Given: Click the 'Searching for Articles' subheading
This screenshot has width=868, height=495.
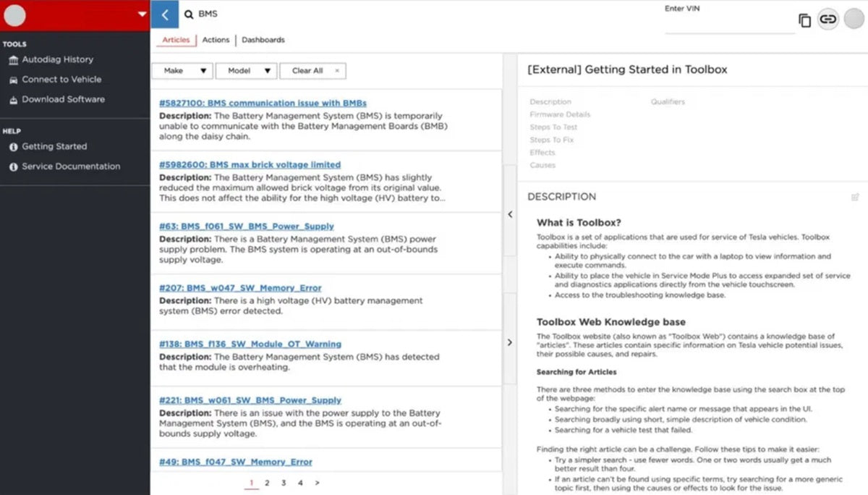Looking at the screenshot, I should pyautogui.click(x=576, y=372).
